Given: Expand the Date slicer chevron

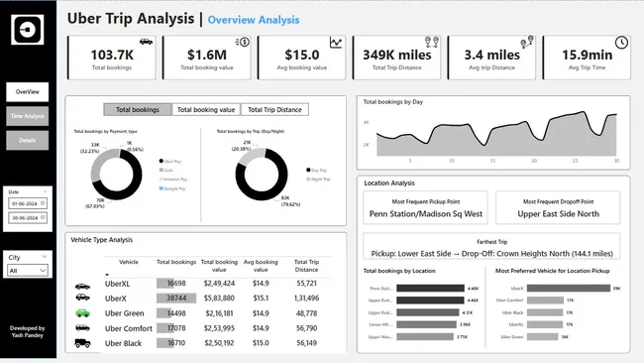Looking at the screenshot, I should point(45,191).
